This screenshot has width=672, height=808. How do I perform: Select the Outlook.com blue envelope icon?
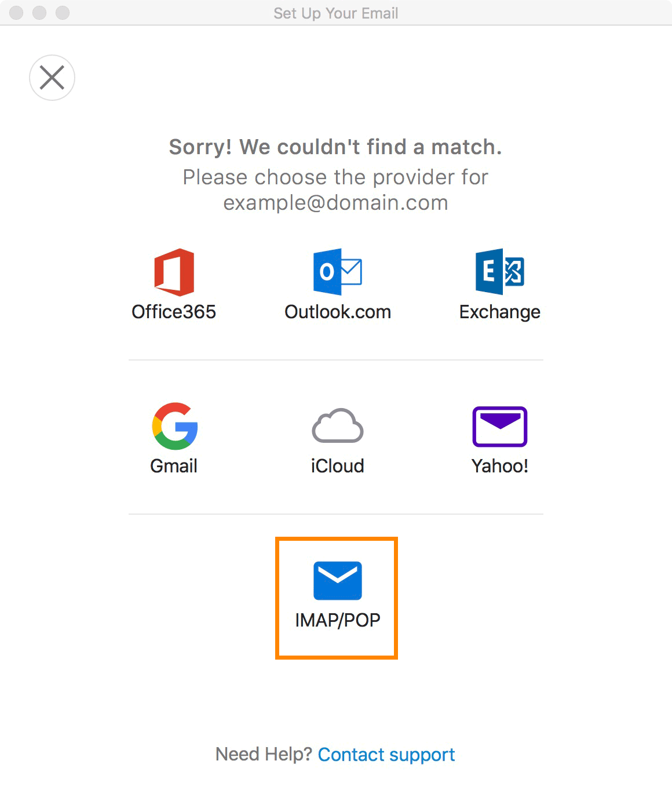pos(337,272)
